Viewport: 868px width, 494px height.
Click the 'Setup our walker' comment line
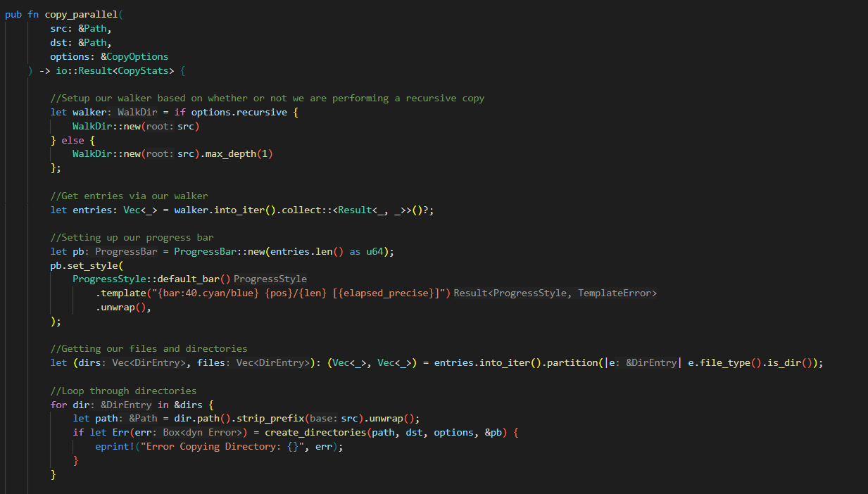267,98
